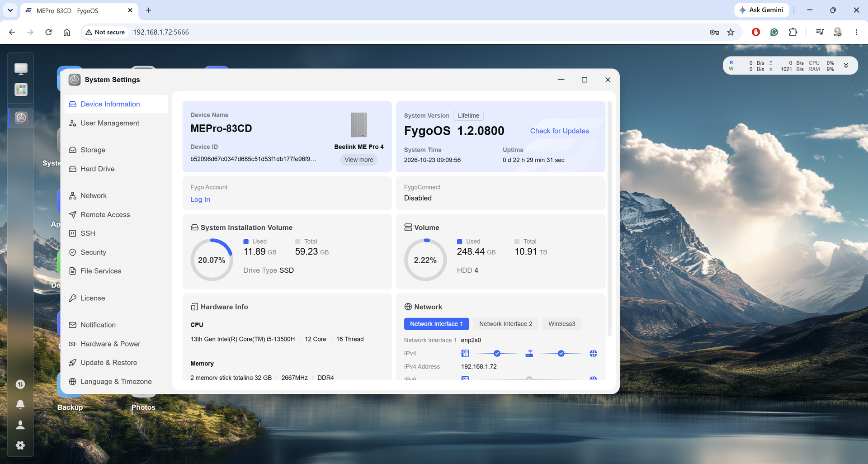
Task: Switch to the Wireless3 tab
Action: (561, 324)
